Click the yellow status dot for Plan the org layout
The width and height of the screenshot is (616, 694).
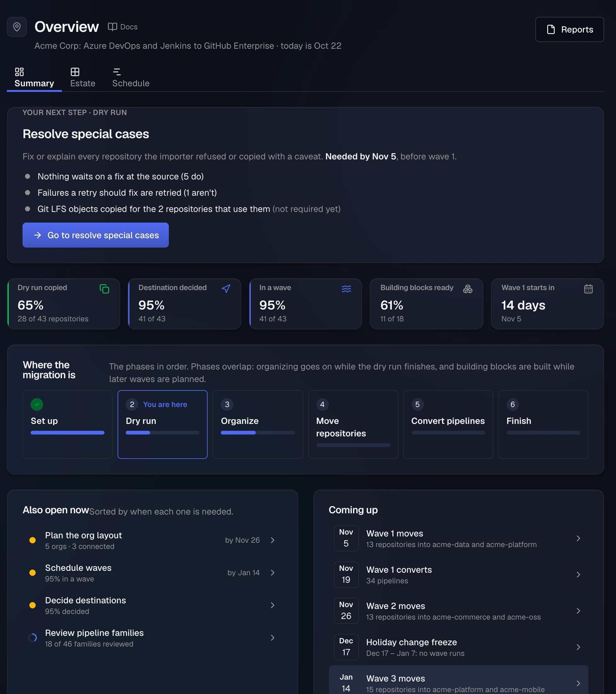tap(33, 540)
